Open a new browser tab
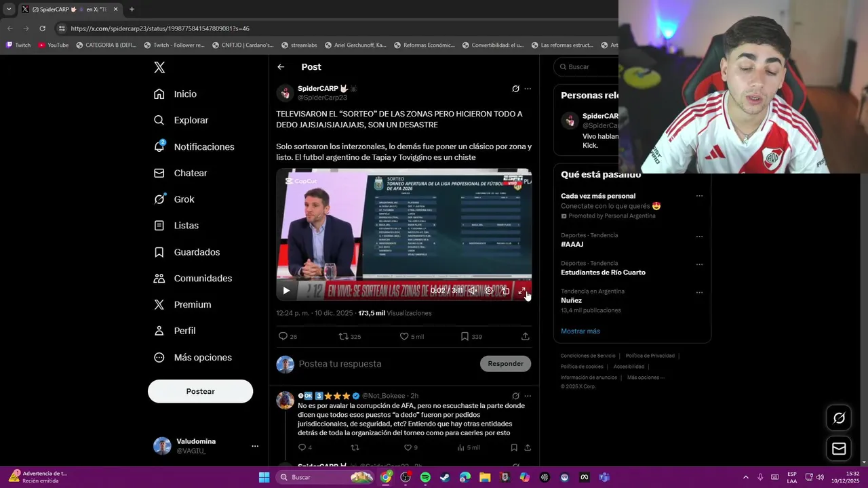Screen dimensions: 868x488 point(132,9)
